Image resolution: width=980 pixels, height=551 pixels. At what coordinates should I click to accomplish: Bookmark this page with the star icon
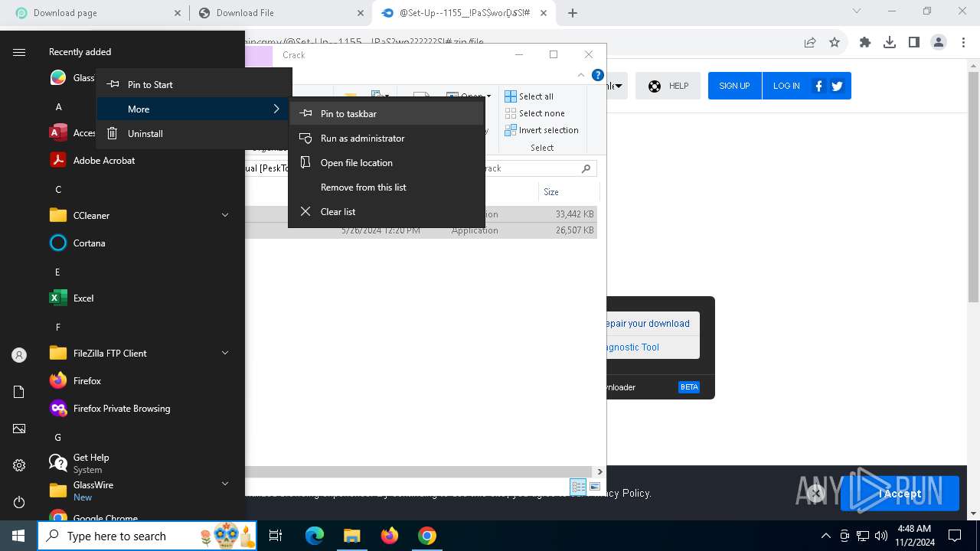coord(835,43)
